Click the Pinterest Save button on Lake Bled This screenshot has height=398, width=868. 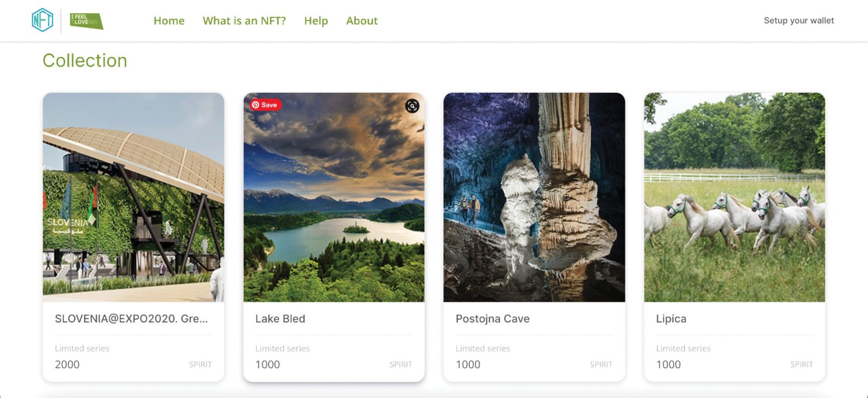pos(265,105)
